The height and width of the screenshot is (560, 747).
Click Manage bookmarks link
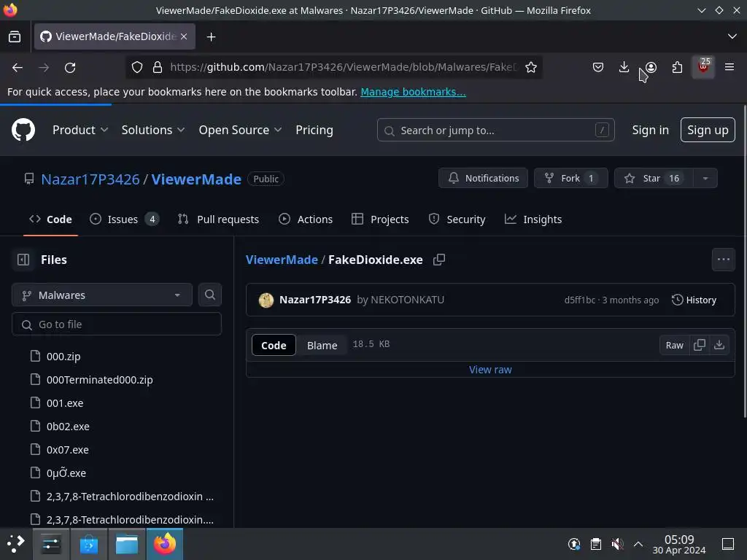pos(413,92)
